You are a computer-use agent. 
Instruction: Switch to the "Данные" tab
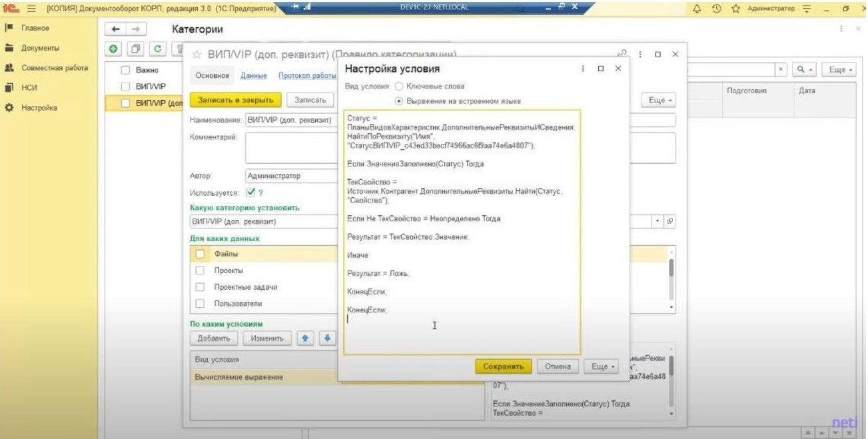click(254, 76)
